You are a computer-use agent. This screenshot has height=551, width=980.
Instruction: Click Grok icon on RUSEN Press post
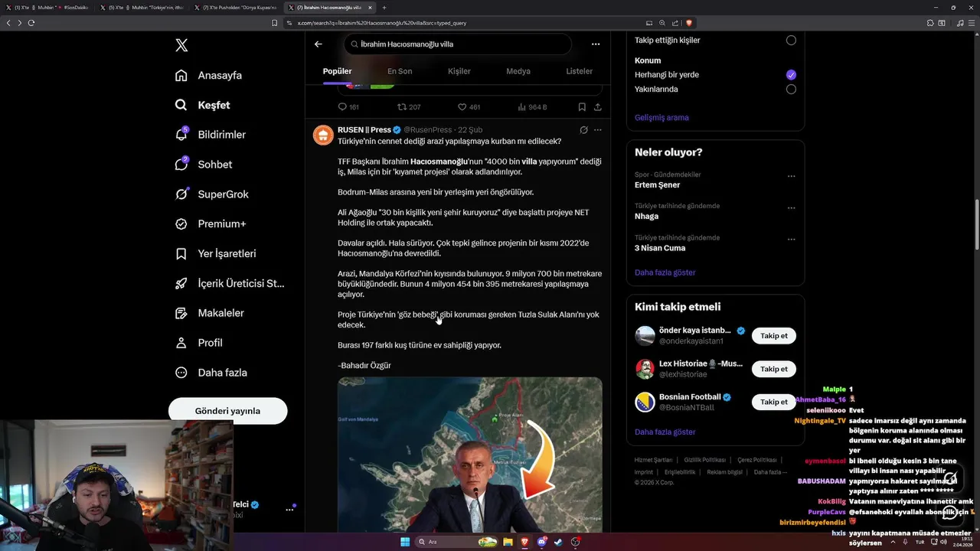[583, 130]
